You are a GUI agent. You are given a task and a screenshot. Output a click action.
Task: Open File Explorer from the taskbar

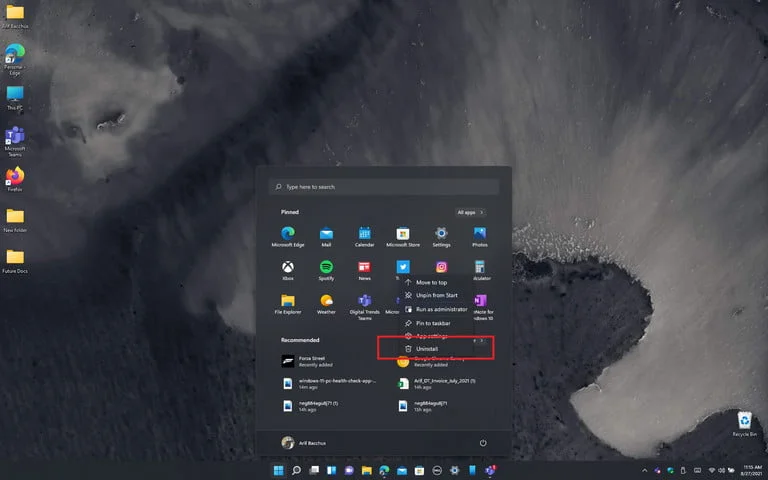(366, 471)
